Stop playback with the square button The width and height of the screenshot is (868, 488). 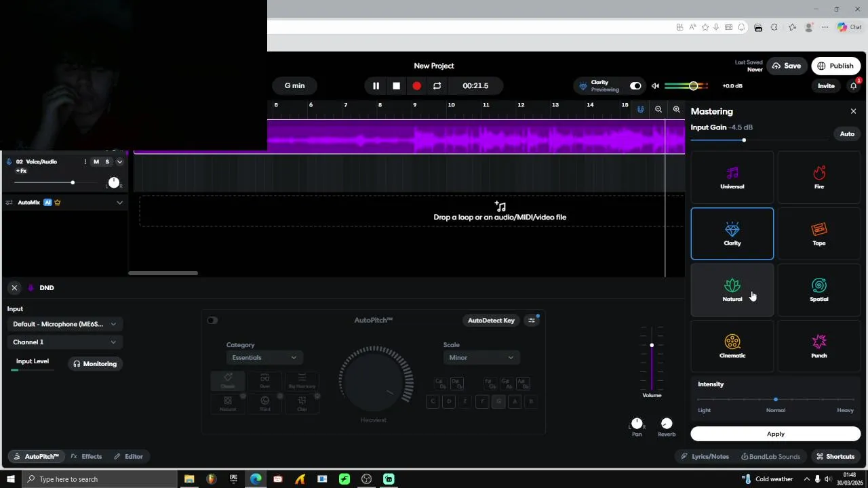396,86
